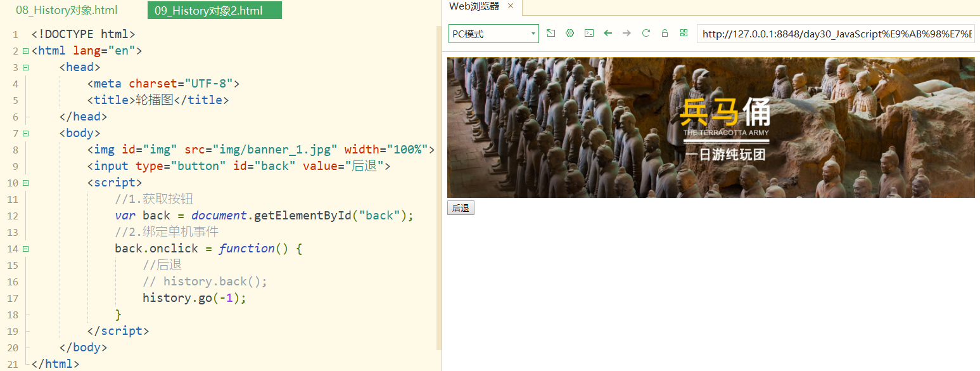Click the history.go(-1); code line

[x=194, y=298]
